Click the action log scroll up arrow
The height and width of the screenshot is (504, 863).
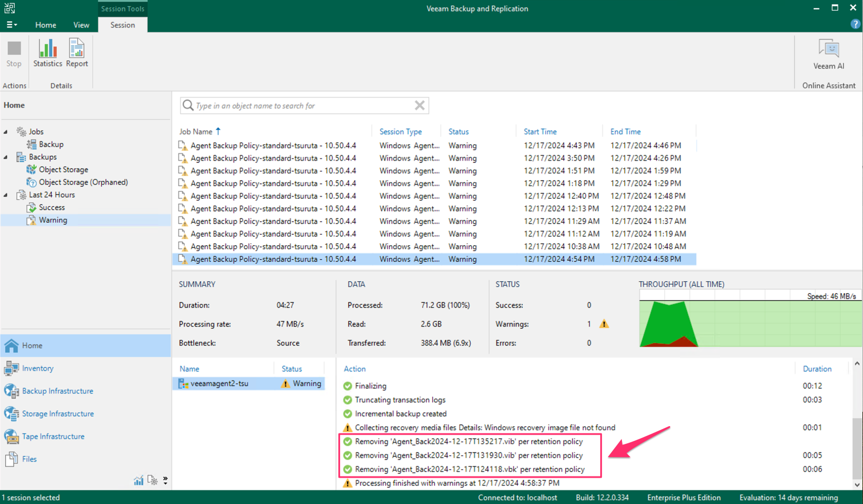[x=857, y=364]
